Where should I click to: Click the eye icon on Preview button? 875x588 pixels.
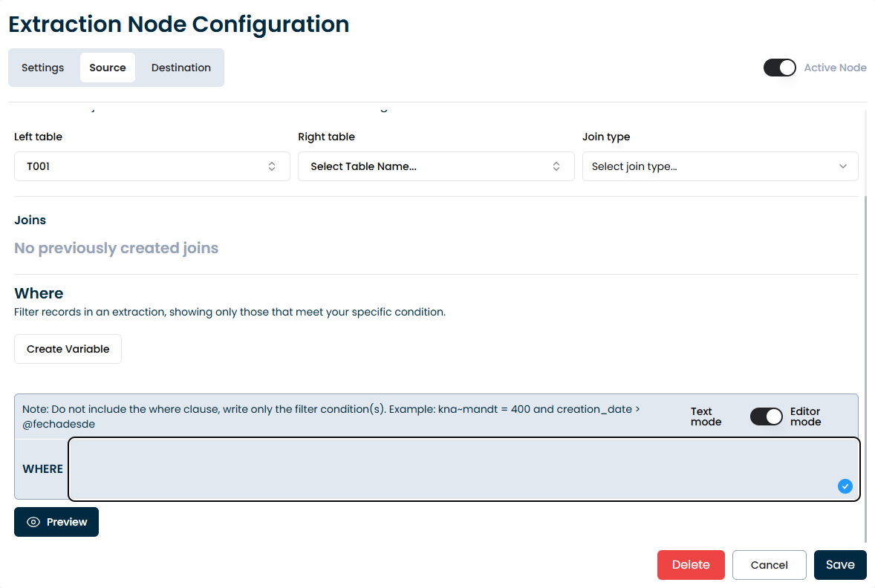point(33,522)
